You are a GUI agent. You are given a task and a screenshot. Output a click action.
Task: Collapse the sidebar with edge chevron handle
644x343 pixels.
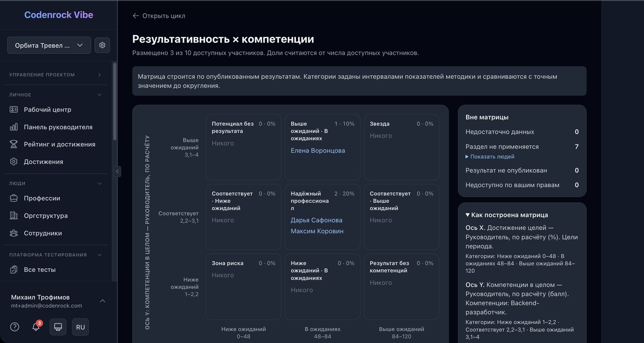[117, 171]
